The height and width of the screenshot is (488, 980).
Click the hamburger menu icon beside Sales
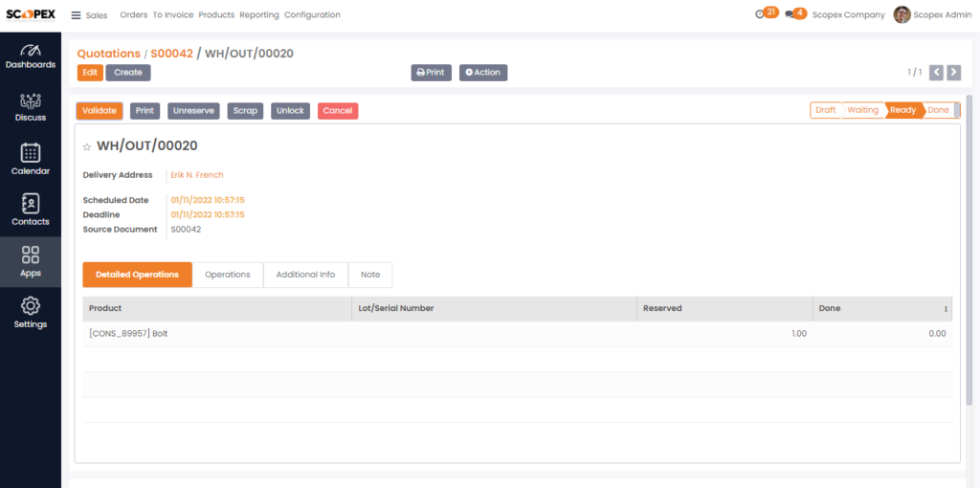[77, 15]
